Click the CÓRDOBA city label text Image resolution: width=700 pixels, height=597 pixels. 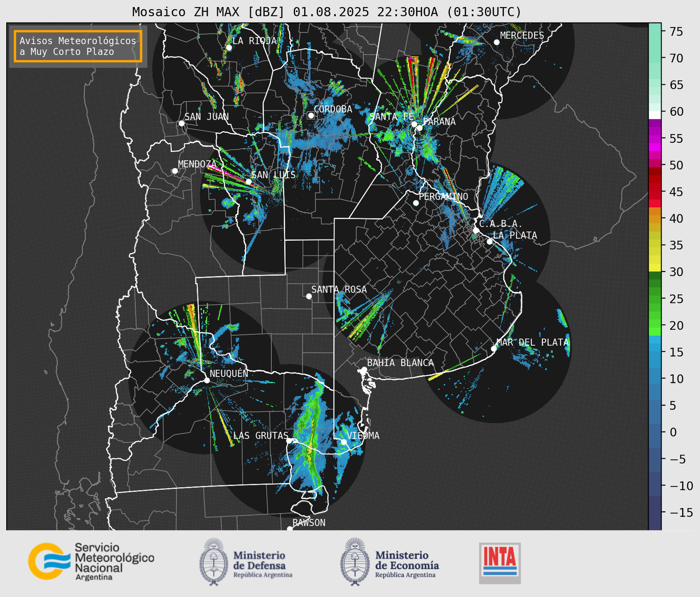pos(333,109)
